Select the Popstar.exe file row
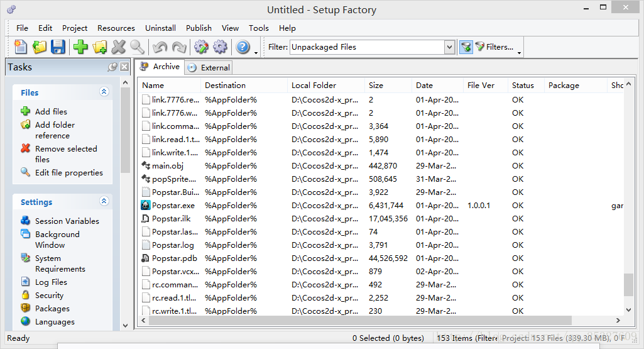Image resolution: width=644 pixels, height=349 pixels. pos(173,206)
